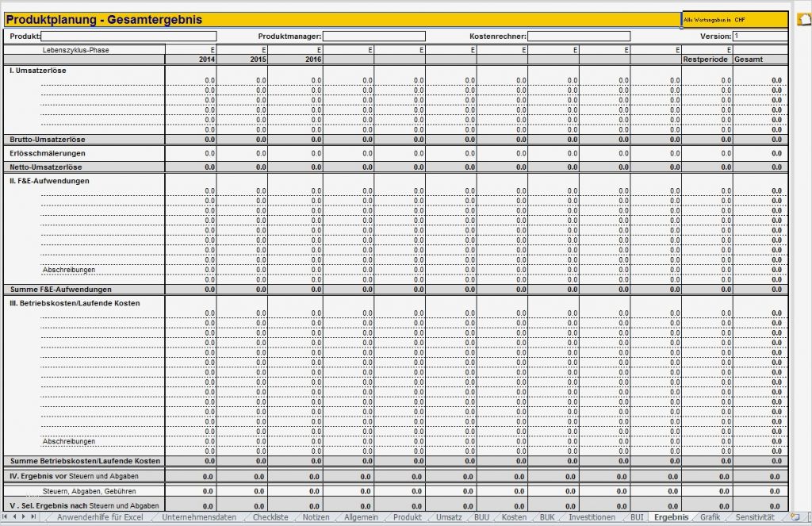Select the BUI tab
The image size is (812, 526).
tap(637, 517)
